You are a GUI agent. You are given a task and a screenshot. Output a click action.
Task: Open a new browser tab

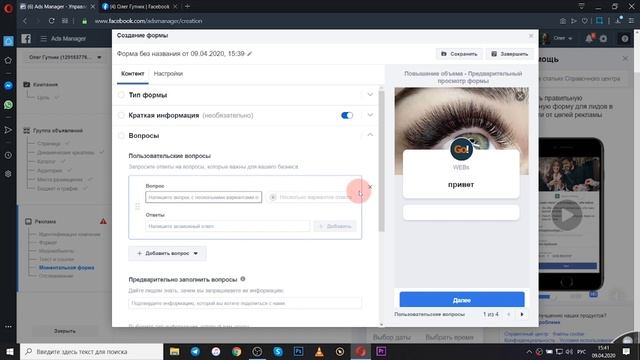point(187,7)
